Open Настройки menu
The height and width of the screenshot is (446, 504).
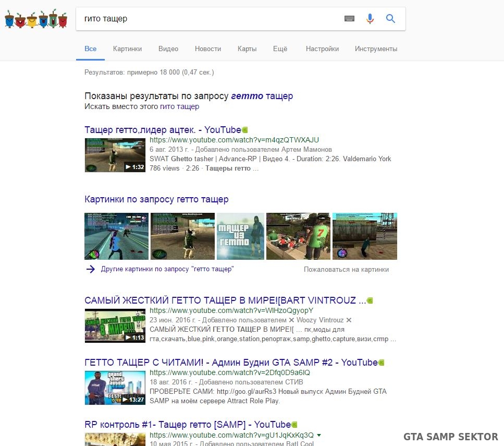pos(322,49)
